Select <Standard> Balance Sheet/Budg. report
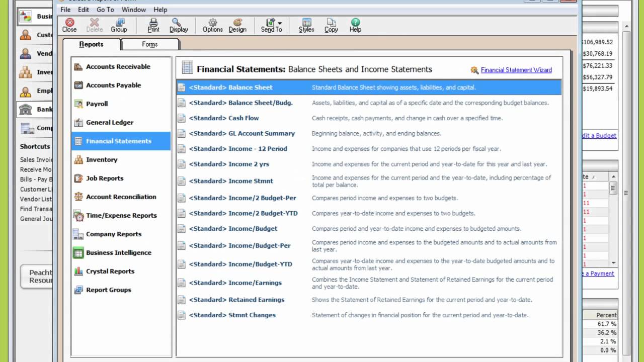The image size is (644, 362). [x=369, y=103]
